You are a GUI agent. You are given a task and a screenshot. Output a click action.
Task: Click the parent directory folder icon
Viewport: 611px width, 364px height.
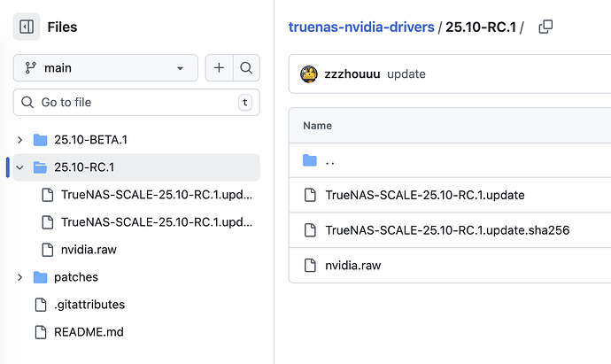[310, 160]
